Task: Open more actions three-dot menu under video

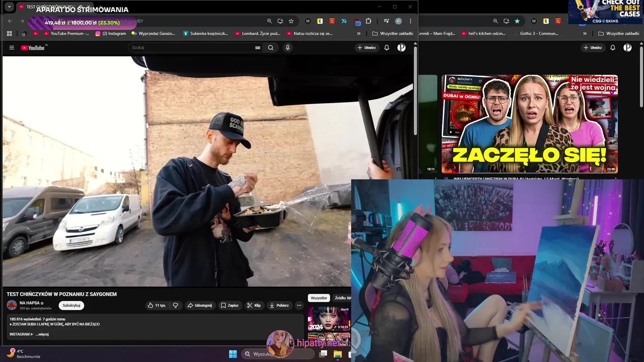Action: [x=299, y=305]
